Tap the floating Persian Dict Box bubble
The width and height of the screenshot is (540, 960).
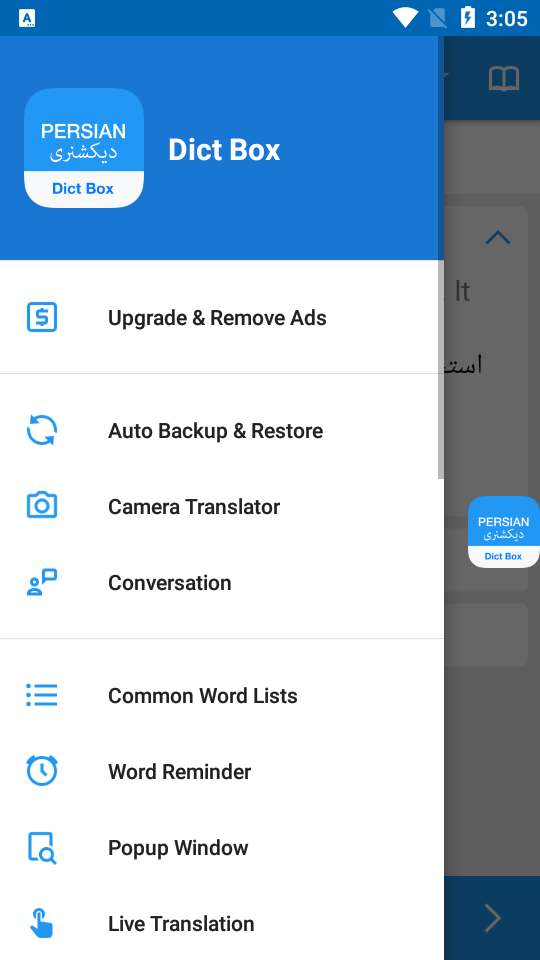click(504, 531)
